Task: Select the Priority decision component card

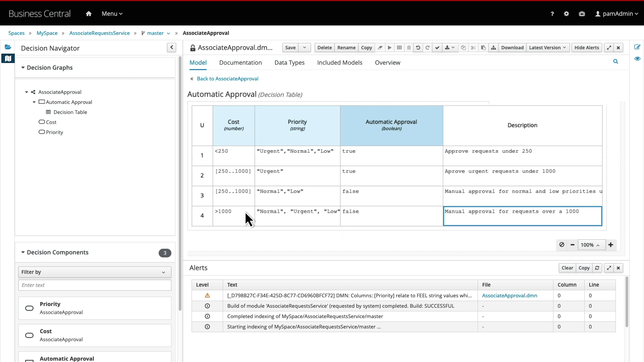Action: point(95,308)
